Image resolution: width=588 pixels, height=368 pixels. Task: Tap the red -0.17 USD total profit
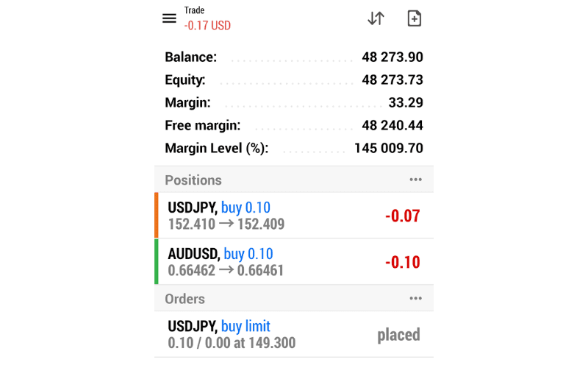[x=207, y=26]
